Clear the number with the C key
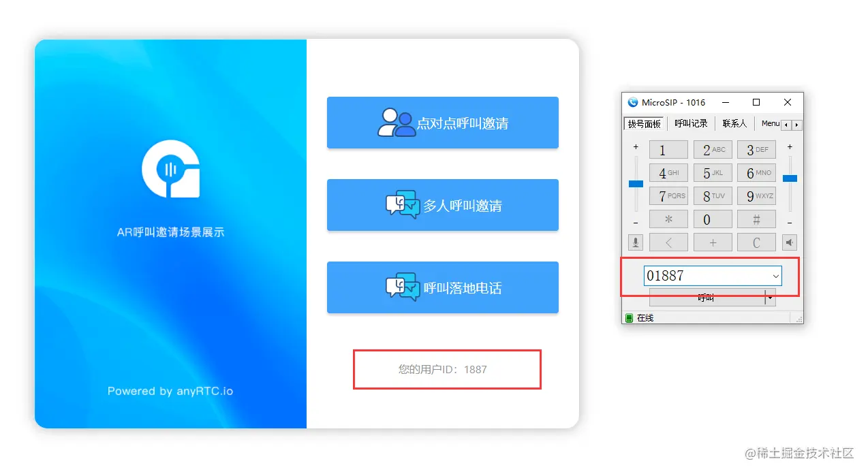Viewport: 868px width, 474px height. (x=757, y=242)
